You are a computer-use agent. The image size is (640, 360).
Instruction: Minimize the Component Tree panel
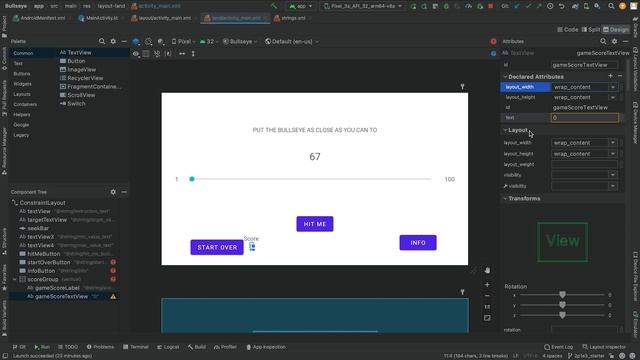pos(124,192)
